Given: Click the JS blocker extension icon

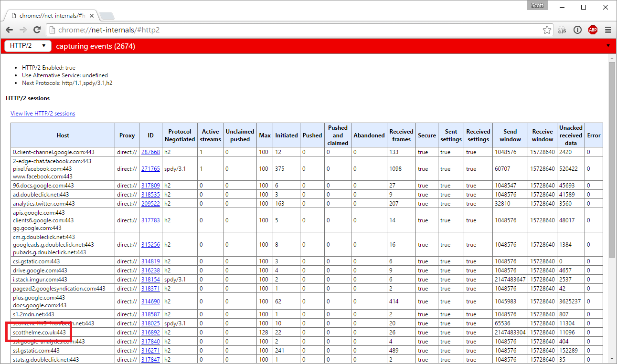Looking at the screenshot, I should (x=562, y=30).
